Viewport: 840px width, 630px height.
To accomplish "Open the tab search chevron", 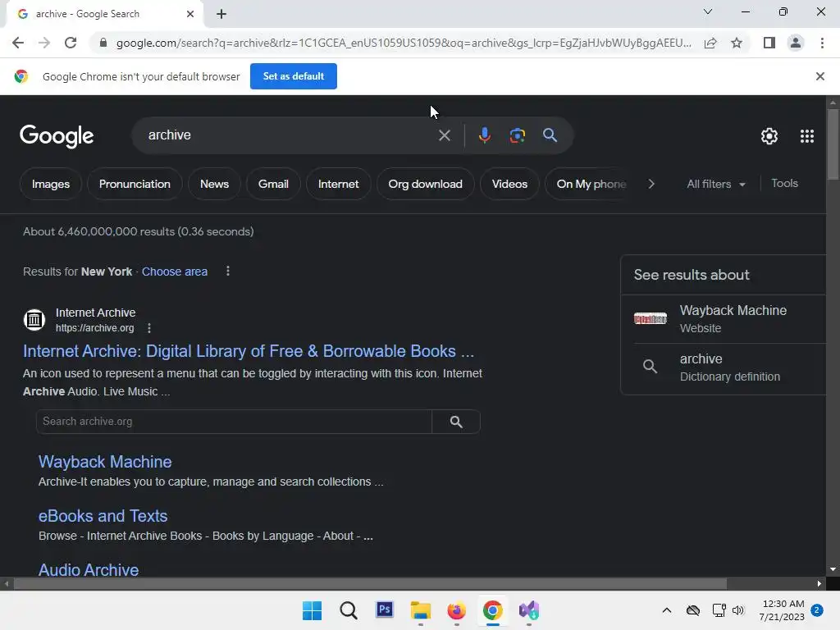I will pos(708,11).
